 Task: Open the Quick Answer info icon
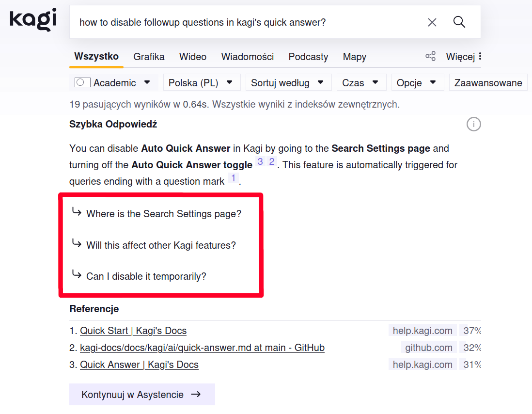pos(473,125)
